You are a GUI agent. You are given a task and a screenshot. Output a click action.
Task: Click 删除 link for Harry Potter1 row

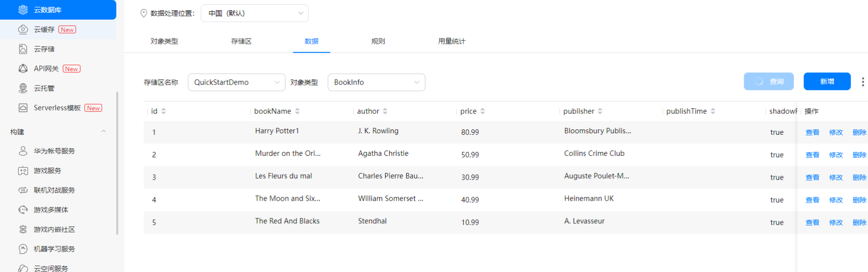coord(859,132)
